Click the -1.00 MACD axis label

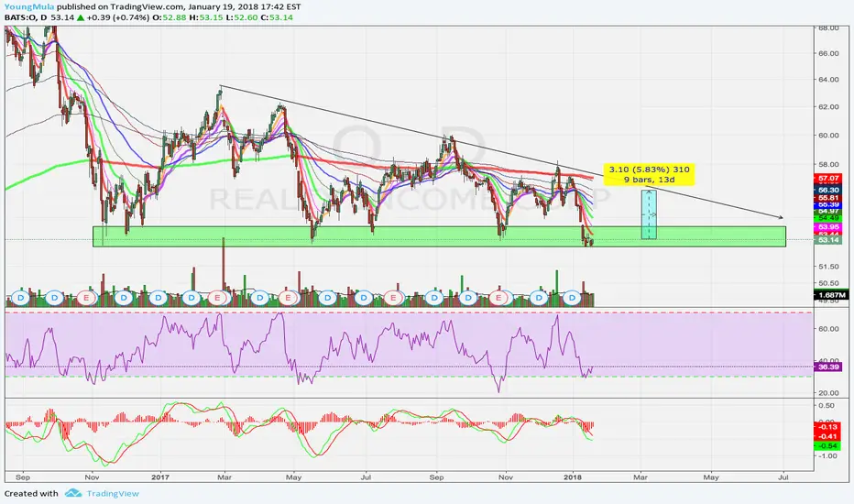pyautogui.click(x=827, y=456)
